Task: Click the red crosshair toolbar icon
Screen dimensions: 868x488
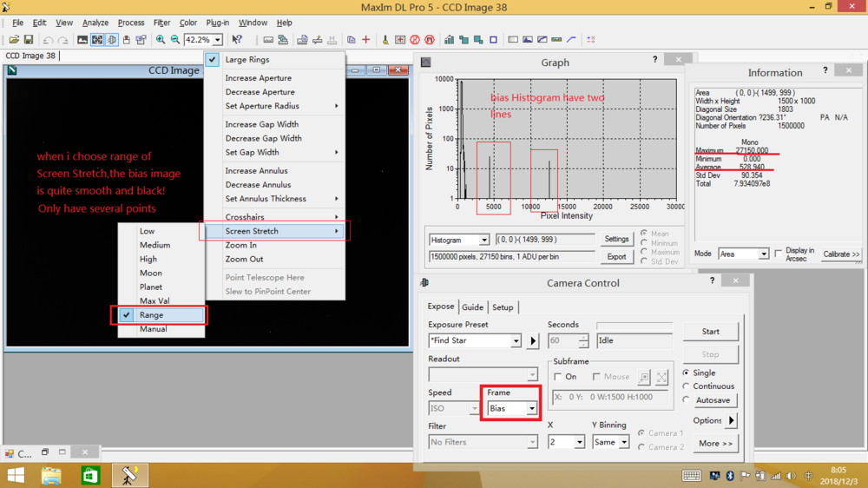Action: 366,40
